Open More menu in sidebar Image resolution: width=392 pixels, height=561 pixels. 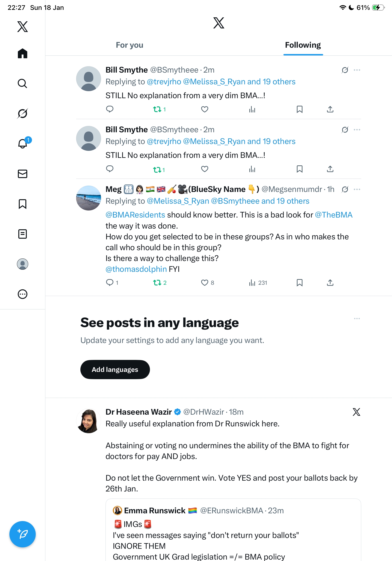click(x=23, y=294)
